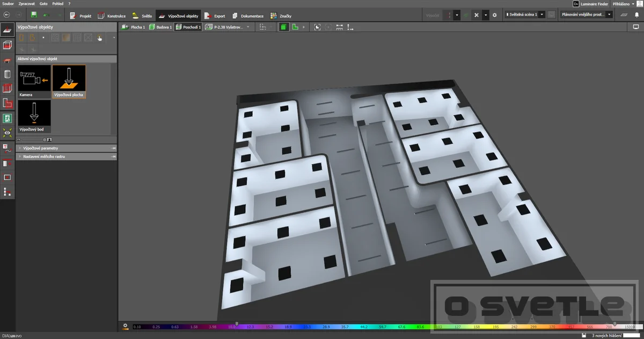
Task: Open the Soubor menu
Action: 8,3
